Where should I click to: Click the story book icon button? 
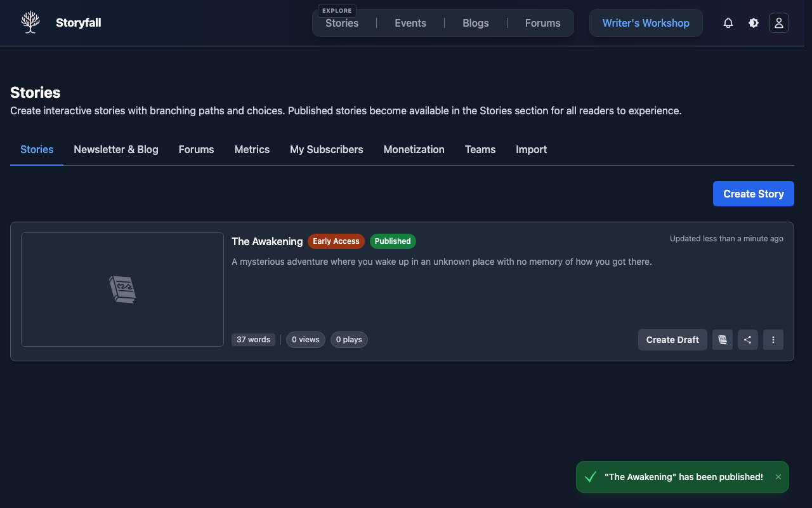[x=723, y=340]
